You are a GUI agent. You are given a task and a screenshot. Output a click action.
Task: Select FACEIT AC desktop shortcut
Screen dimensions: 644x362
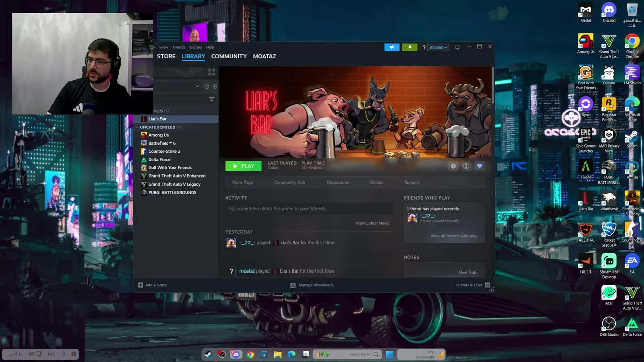pos(585,232)
